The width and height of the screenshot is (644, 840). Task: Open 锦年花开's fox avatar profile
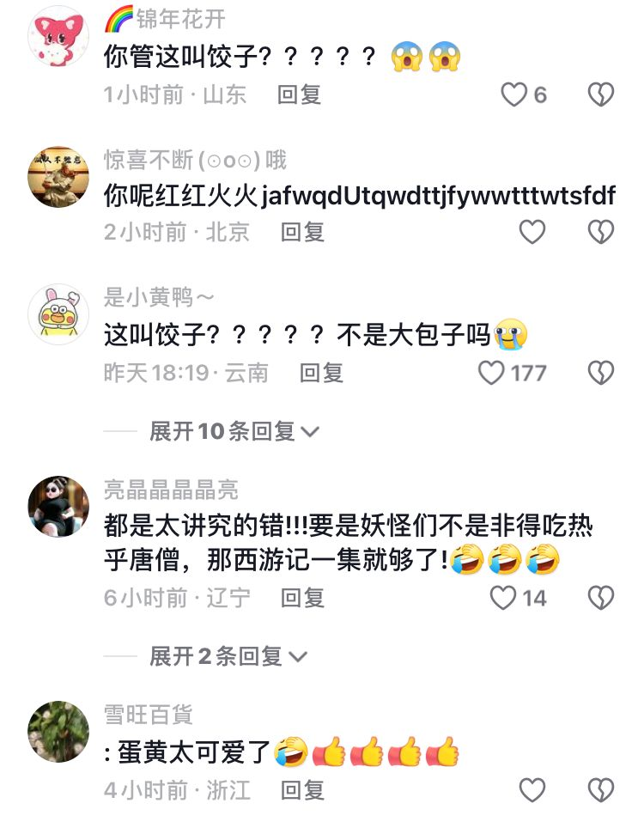(58, 36)
